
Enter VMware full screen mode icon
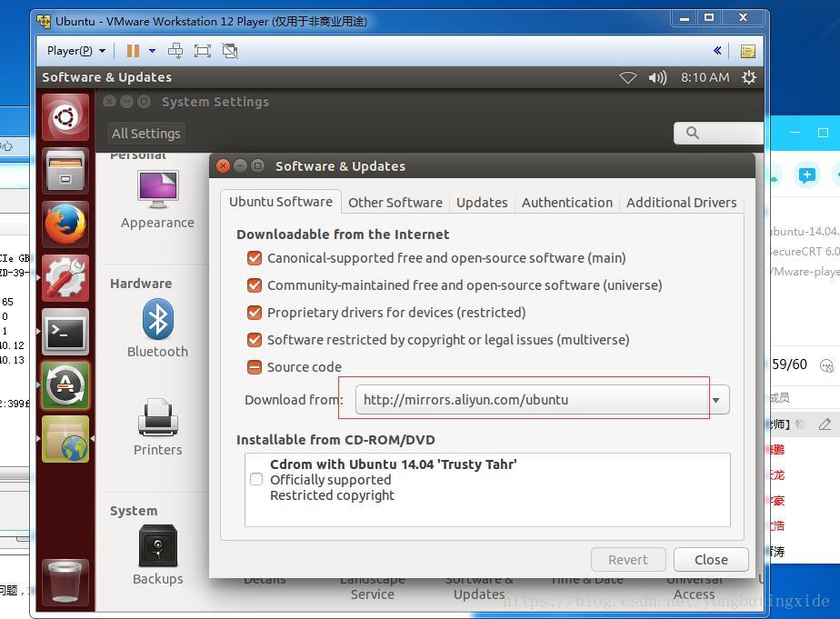pyautogui.click(x=203, y=51)
